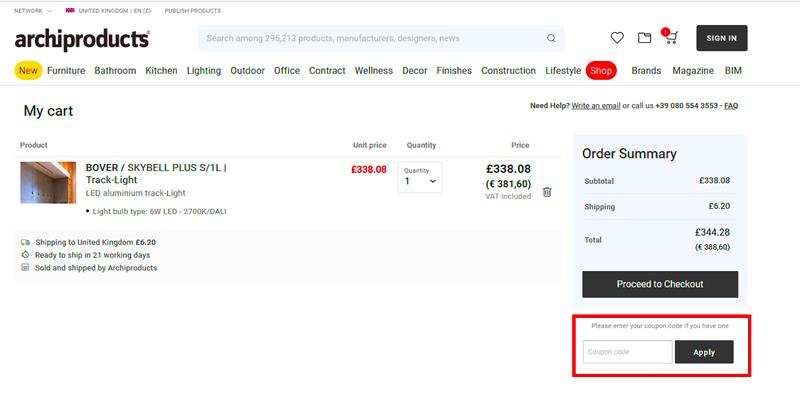Screen dimensions: 800x399
Task: Open the Construction category
Action: pos(508,71)
